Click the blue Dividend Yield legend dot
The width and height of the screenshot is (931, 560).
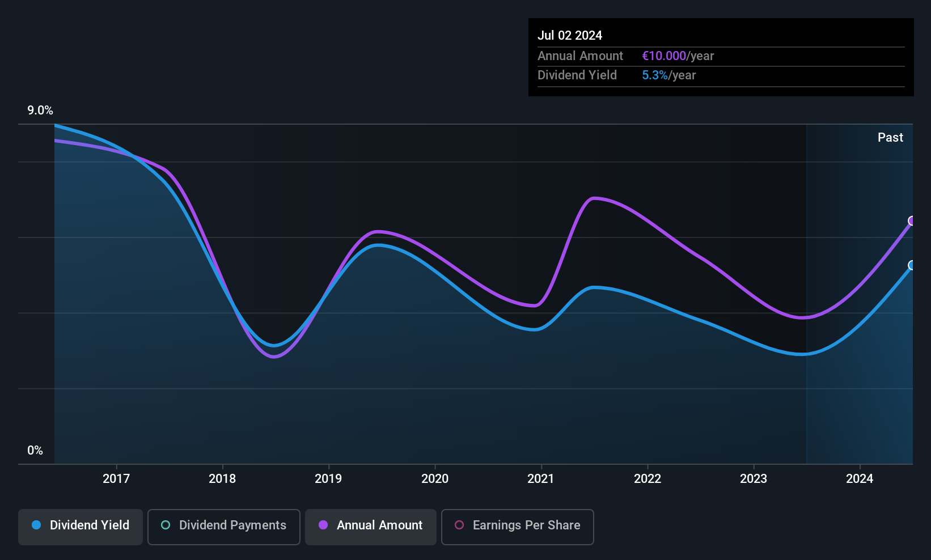(36, 525)
